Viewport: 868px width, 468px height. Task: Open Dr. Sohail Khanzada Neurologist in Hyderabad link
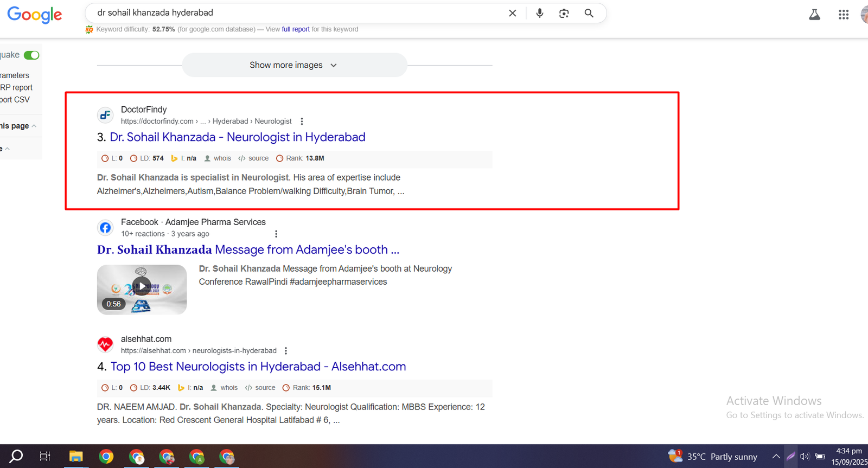click(237, 137)
